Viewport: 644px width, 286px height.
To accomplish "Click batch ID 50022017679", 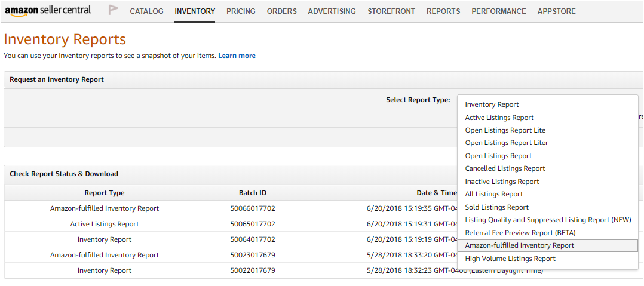I will (253, 271).
